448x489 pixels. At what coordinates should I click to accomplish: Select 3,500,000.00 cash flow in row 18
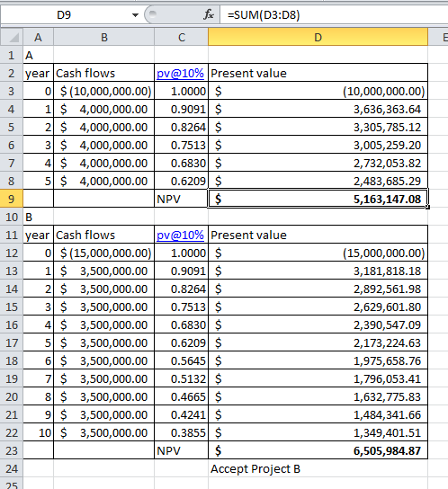(x=104, y=360)
